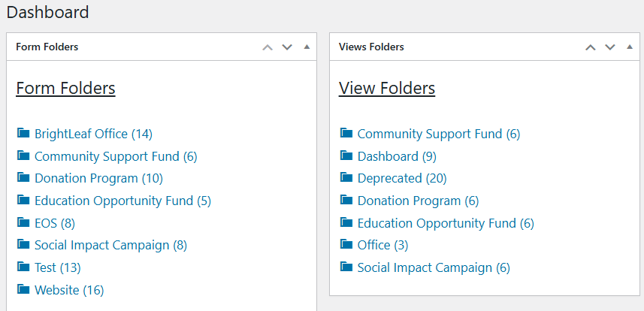Open Donation Program (6) view folder
The image size is (644, 311).
[418, 201]
